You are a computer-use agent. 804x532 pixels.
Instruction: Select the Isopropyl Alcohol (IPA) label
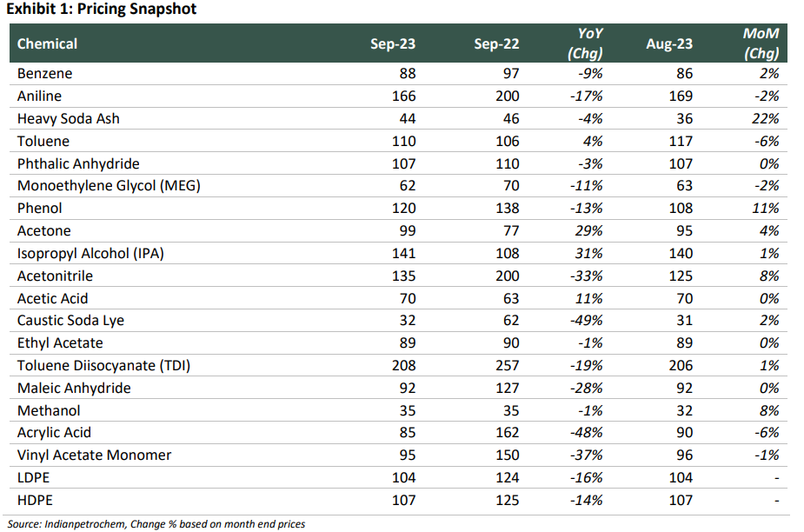90,254
